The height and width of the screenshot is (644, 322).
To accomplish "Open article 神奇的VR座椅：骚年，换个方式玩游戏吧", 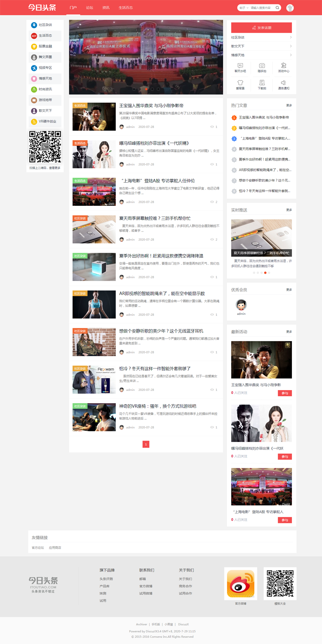I will tap(158, 406).
